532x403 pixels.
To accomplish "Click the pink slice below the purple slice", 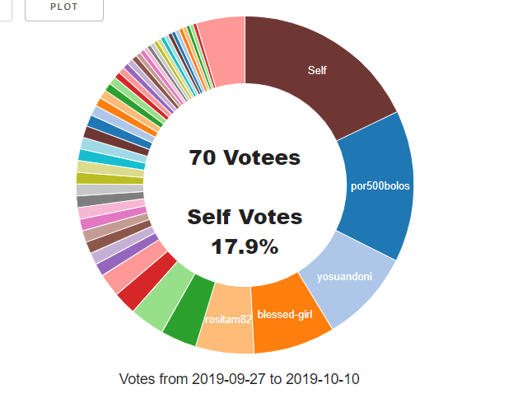I will click(135, 266).
